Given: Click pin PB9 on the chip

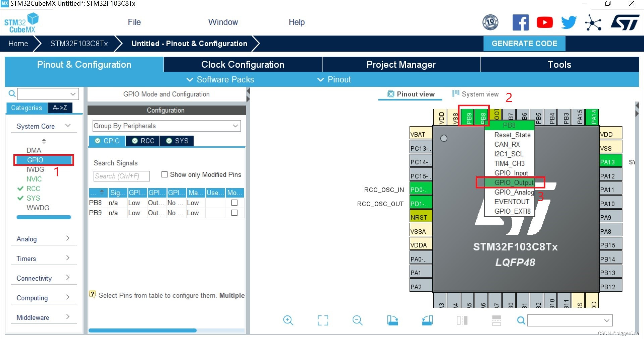Looking at the screenshot, I should point(469,117).
